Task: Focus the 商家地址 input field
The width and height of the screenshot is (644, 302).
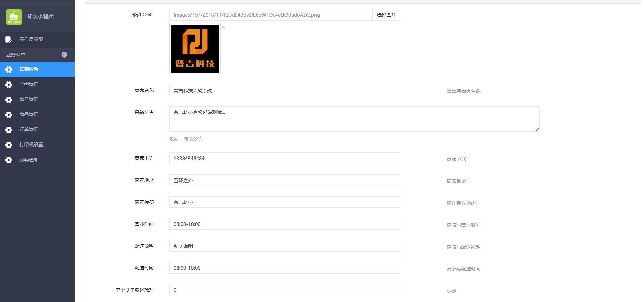Action: (285, 180)
